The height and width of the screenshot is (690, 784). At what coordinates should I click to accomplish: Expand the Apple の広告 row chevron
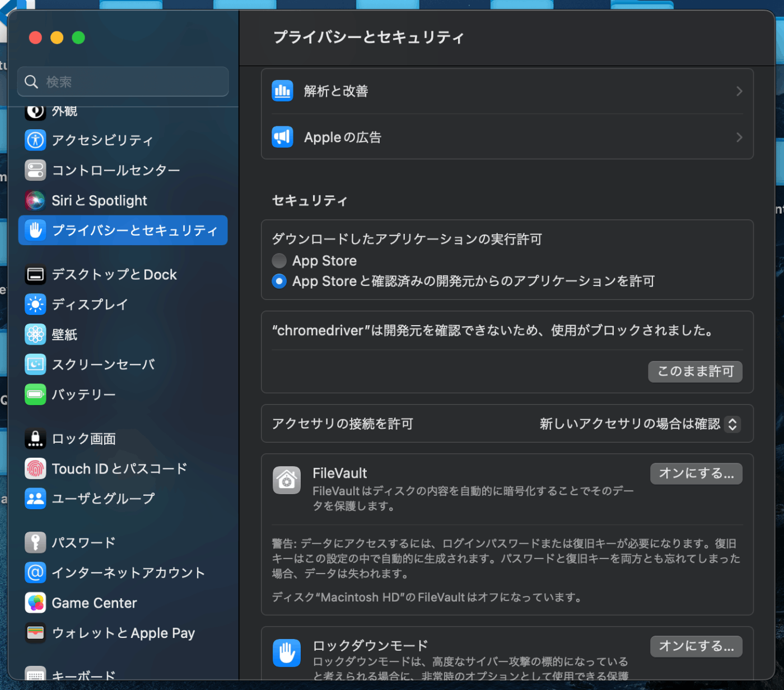(x=739, y=137)
